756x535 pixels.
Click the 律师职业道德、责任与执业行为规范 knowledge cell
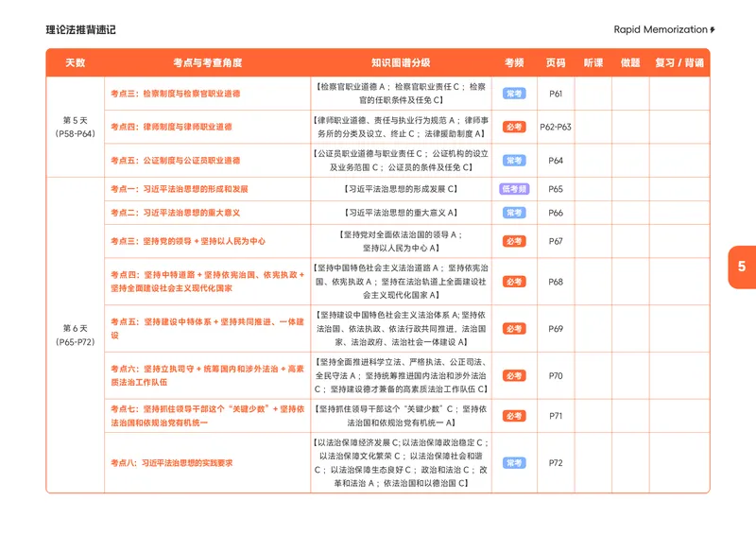pyautogui.click(x=401, y=127)
